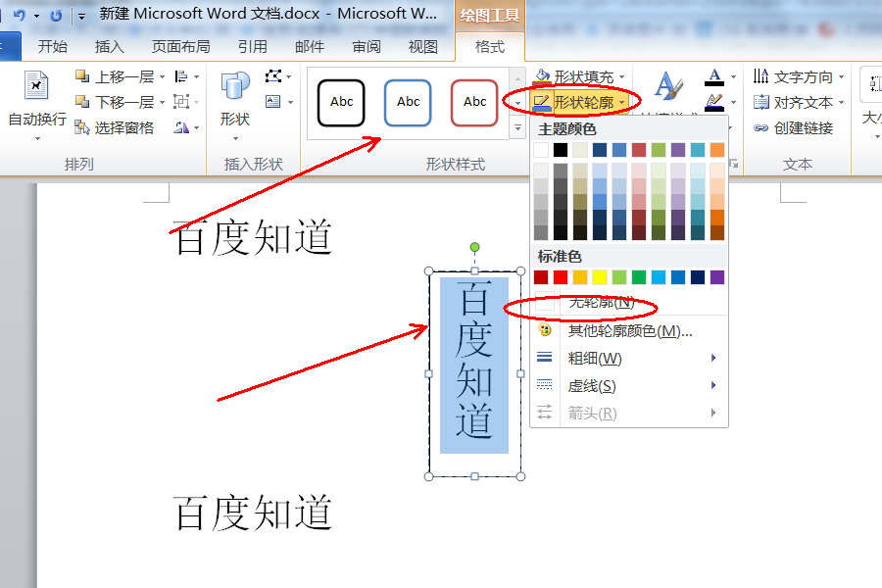
Task: Select the second Abc shape style
Action: [x=407, y=101]
